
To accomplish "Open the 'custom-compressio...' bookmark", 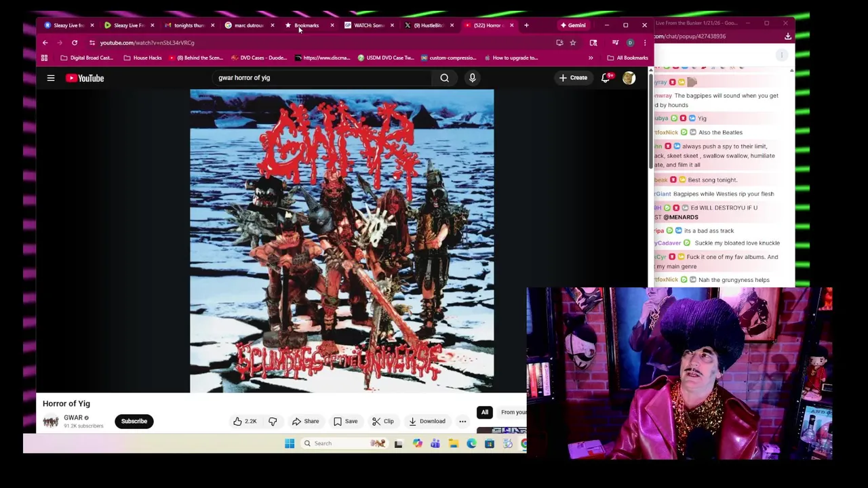I will click(x=448, y=58).
